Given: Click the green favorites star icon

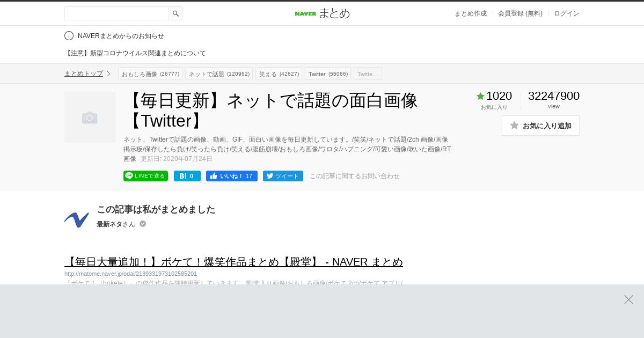Looking at the screenshot, I should point(480,96).
